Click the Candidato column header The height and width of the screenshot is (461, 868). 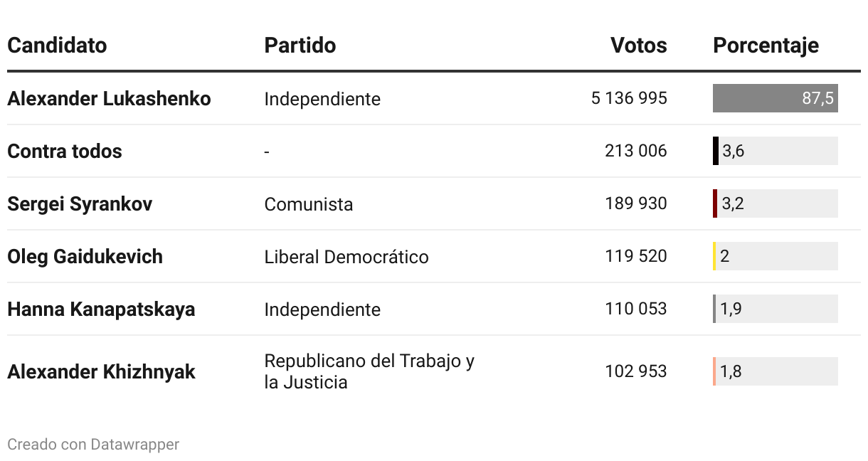tap(57, 46)
